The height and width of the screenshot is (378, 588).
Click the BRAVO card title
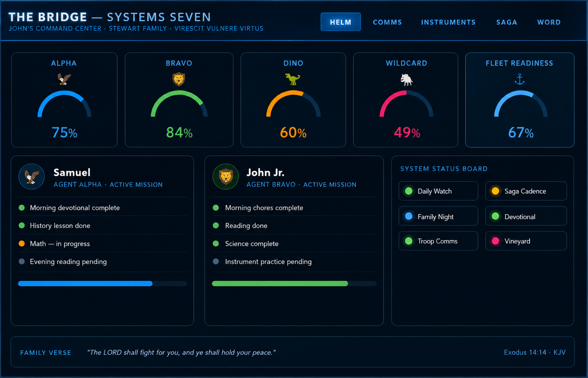179,63
